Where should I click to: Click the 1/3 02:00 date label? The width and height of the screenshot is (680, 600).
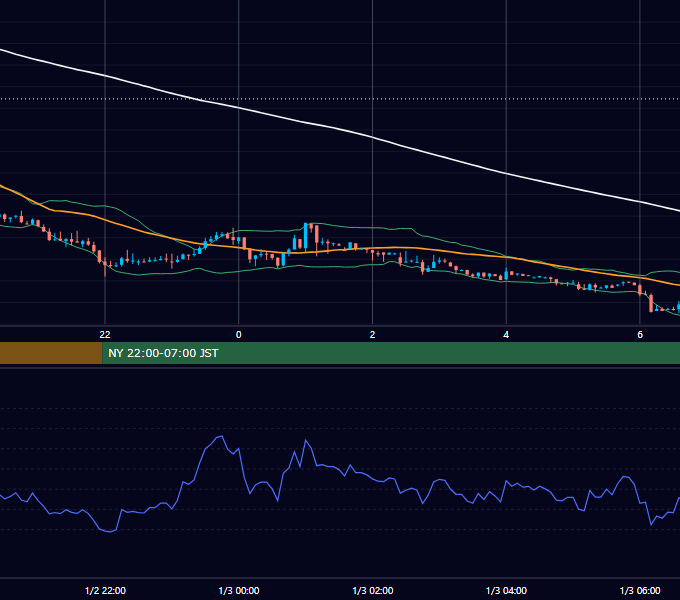point(373,590)
